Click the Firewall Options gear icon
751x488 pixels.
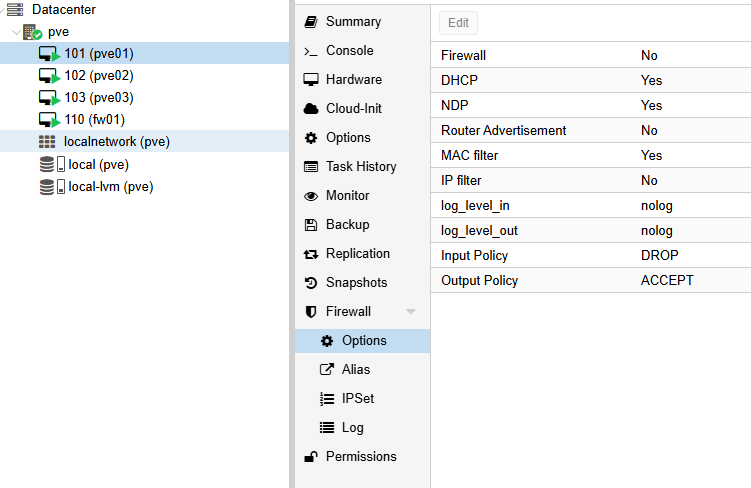(327, 340)
